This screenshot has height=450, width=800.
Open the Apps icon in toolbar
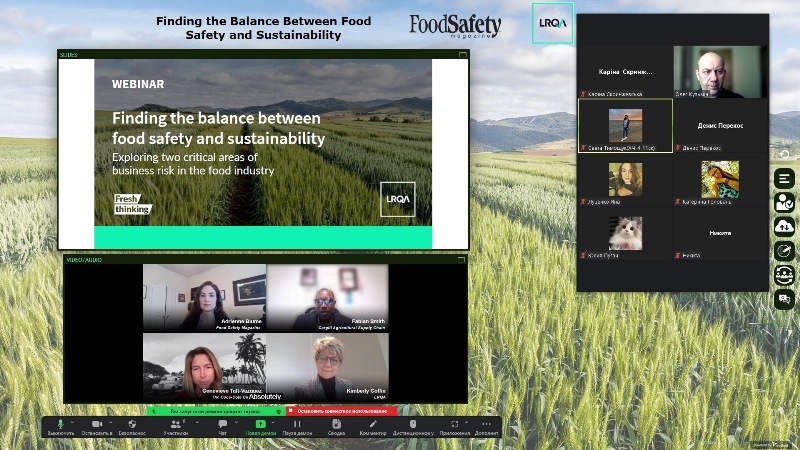(x=454, y=424)
